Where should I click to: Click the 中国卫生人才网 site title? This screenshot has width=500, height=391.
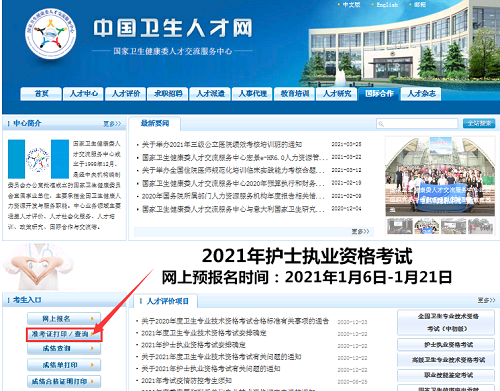click(173, 28)
